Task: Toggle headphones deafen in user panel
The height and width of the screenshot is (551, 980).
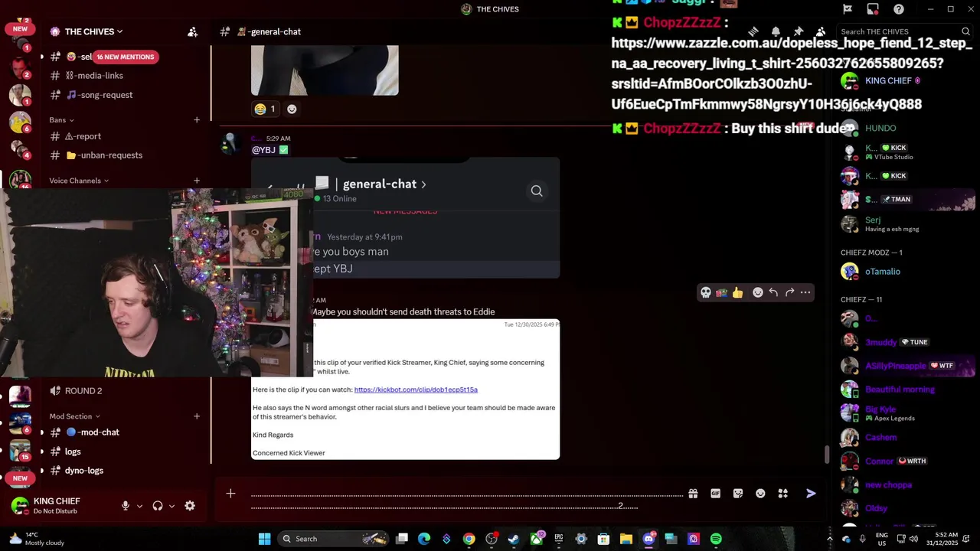Action: (x=158, y=506)
